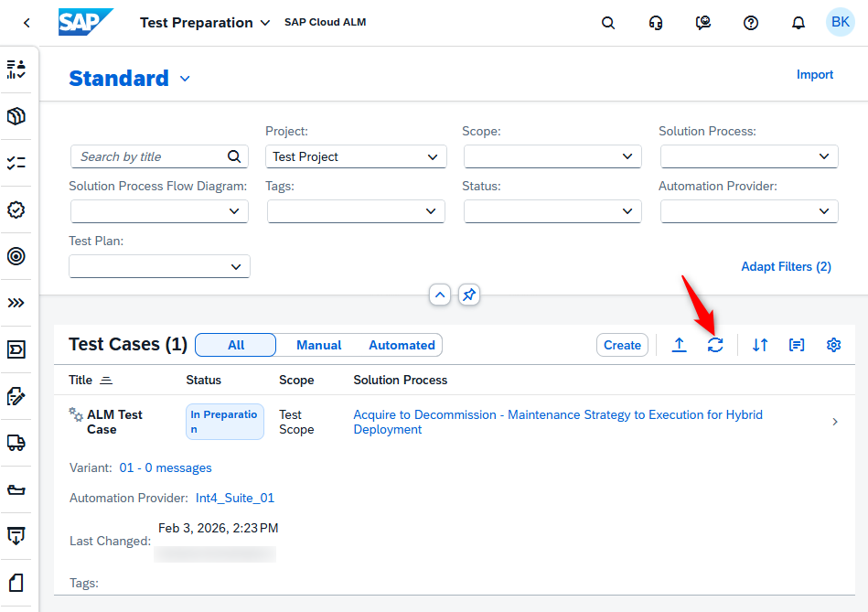868x612 pixels.
Task: Click the Status column header
Action: tap(203, 380)
